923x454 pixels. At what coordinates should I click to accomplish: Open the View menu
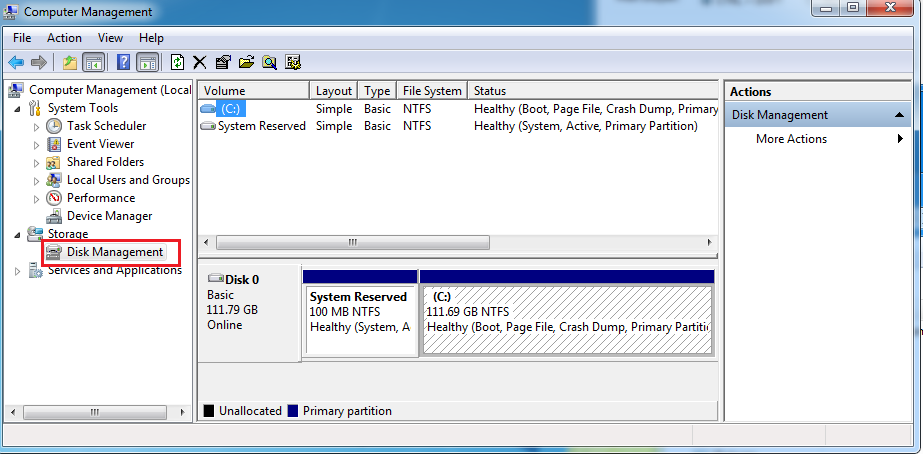(x=110, y=38)
